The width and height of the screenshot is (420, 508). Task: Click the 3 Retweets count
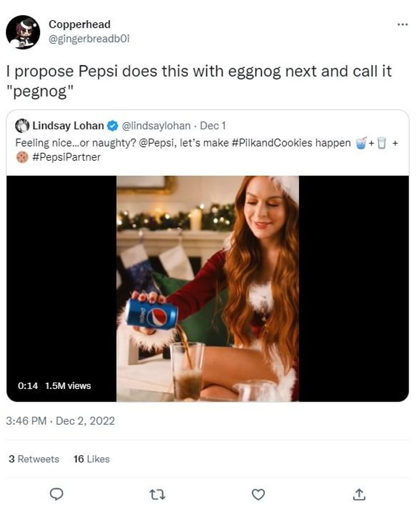(x=34, y=459)
